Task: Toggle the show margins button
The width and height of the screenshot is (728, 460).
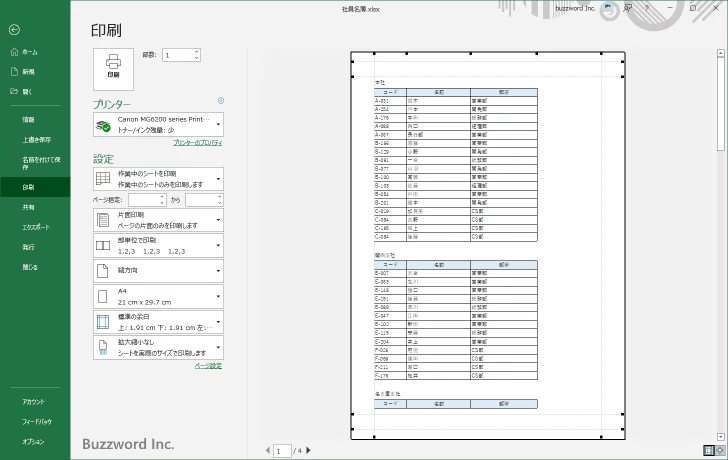Action: coord(708,450)
